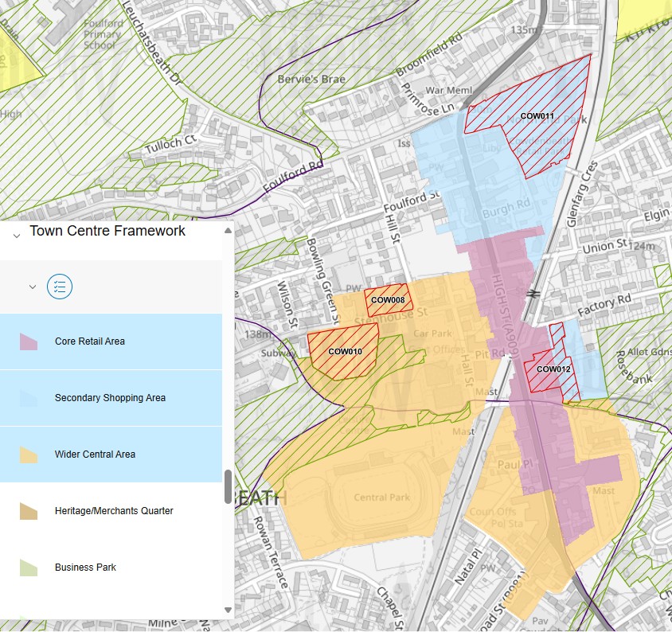Image resolution: width=672 pixels, height=632 pixels.
Task: Click the COW008 site label
Action: 388,300
